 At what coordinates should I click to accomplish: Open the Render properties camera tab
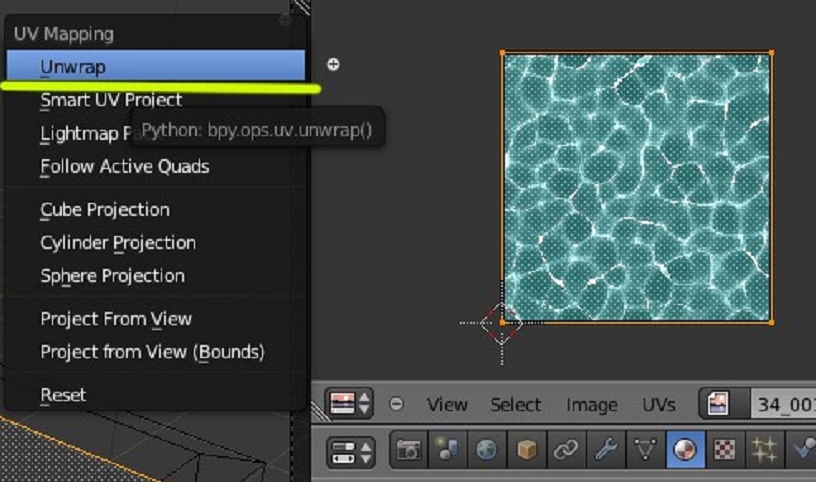tap(408, 451)
